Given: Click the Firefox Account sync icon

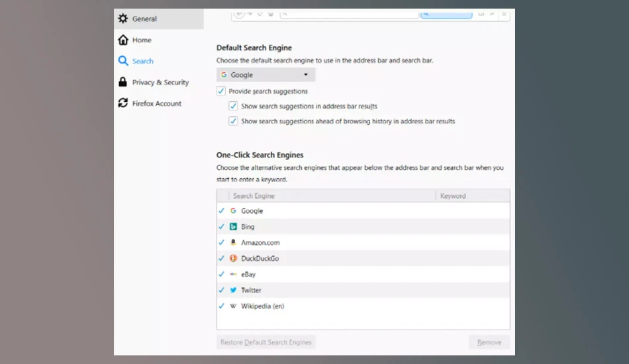Looking at the screenshot, I should coord(122,103).
